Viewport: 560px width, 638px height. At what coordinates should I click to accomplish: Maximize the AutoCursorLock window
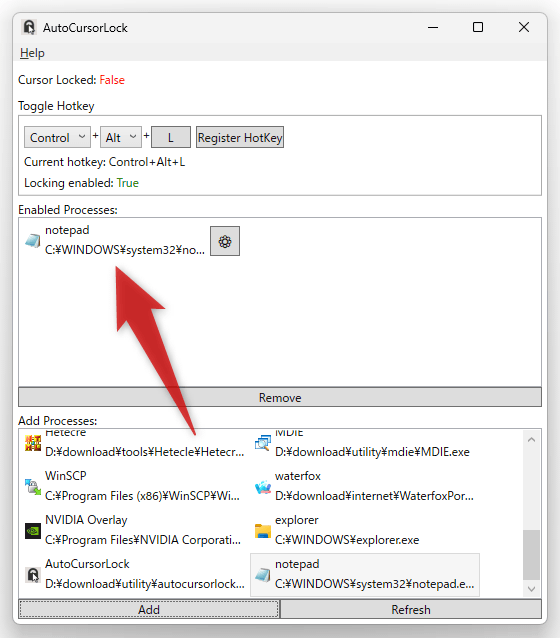tap(478, 27)
